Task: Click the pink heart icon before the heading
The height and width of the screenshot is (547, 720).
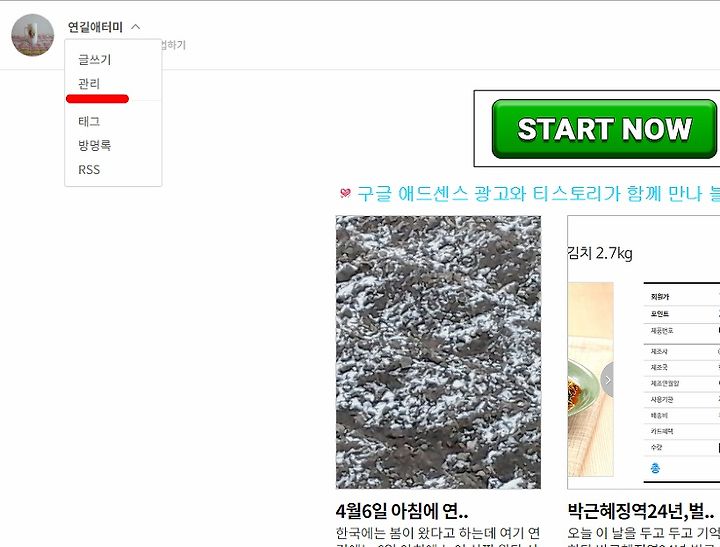Action: pyautogui.click(x=345, y=193)
